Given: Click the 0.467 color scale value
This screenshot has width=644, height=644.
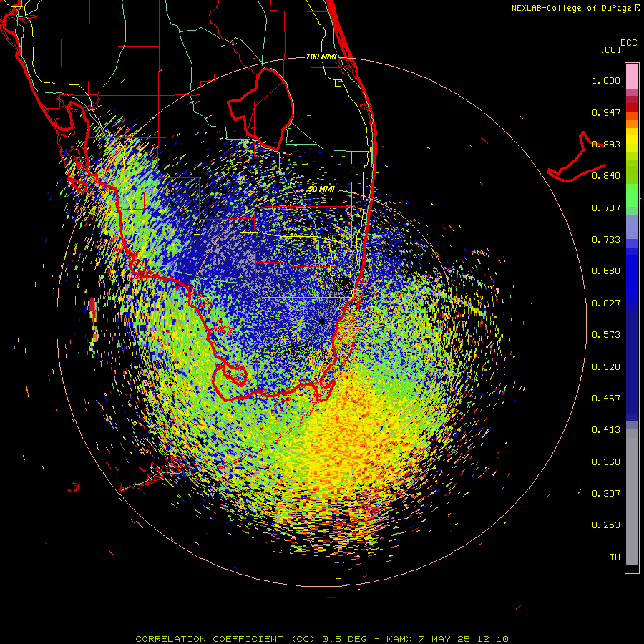Looking at the screenshot, I should 606,399.
